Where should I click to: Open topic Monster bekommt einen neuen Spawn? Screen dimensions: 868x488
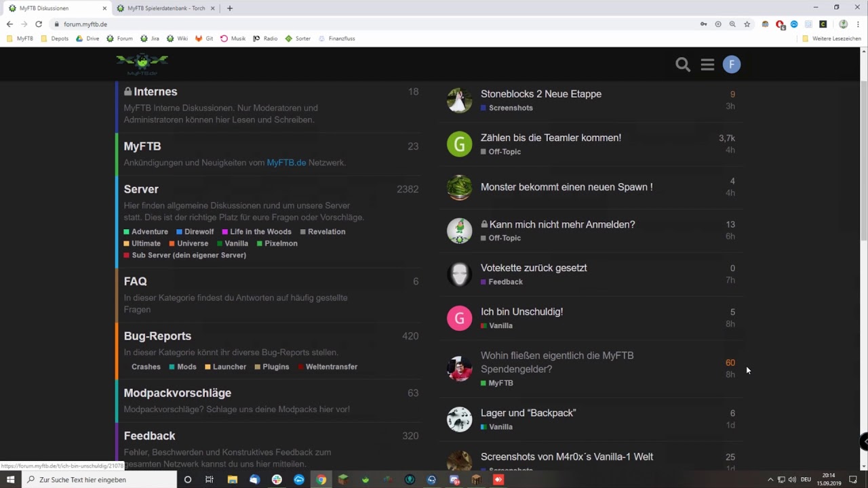(x=567, y=187)
